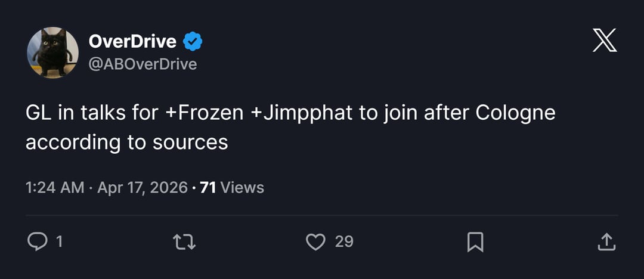This screenshot has height=279, width=644.
Task: Click the reply speech bubble icon
Action: tap(38, 241)
